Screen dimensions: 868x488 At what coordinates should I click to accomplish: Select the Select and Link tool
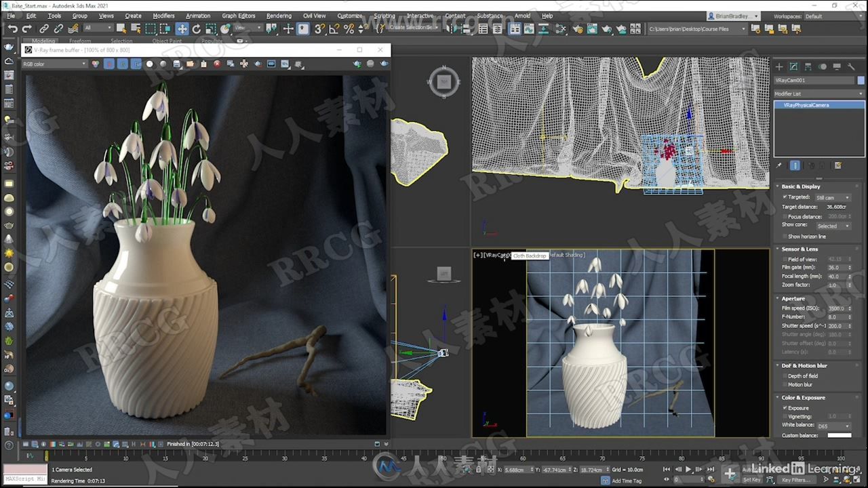tap(44, 28)
